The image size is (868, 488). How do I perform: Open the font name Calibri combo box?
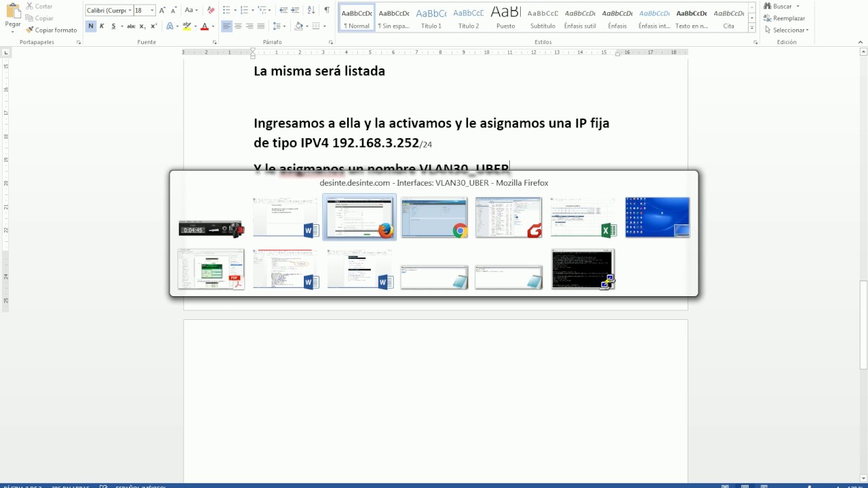point(109,10)
